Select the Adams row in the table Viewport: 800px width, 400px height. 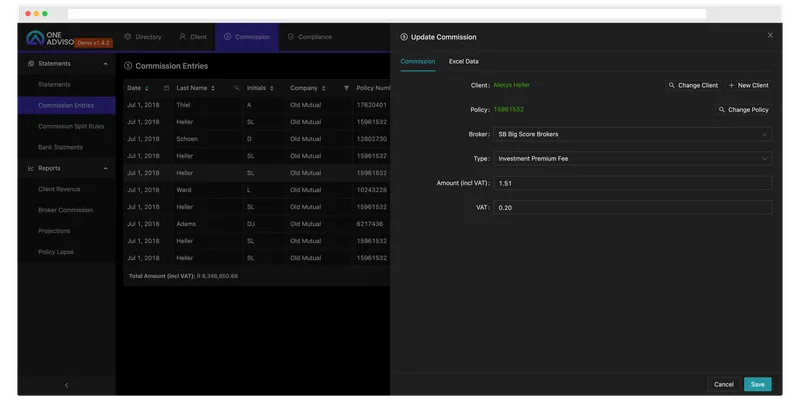[x=257, y=224]
